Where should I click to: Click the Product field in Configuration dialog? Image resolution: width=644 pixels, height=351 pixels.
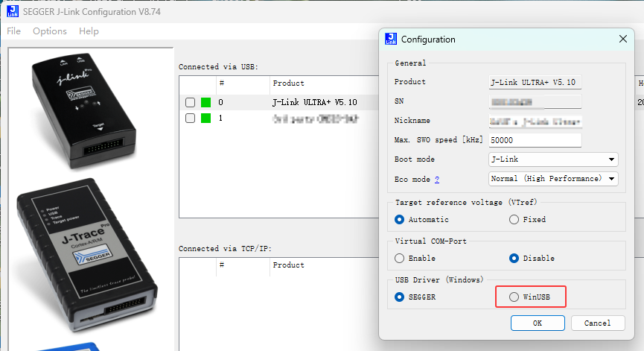click(535, 82)
